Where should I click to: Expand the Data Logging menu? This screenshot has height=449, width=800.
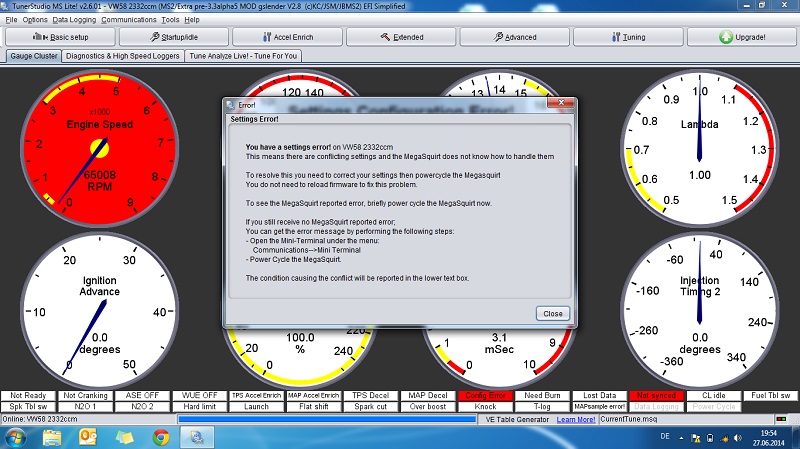tap(74, 19)
